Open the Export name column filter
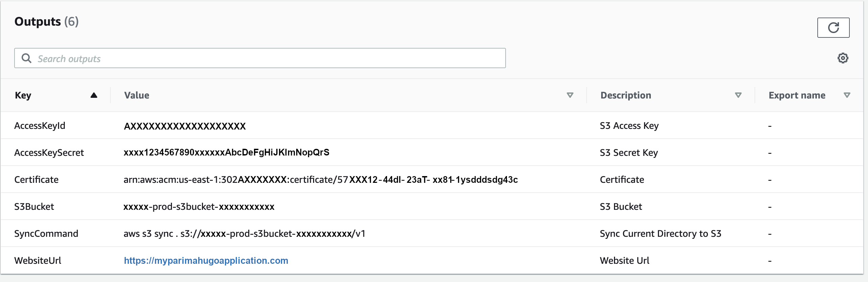The image size is (868, 282). click(x=847, y=95)
